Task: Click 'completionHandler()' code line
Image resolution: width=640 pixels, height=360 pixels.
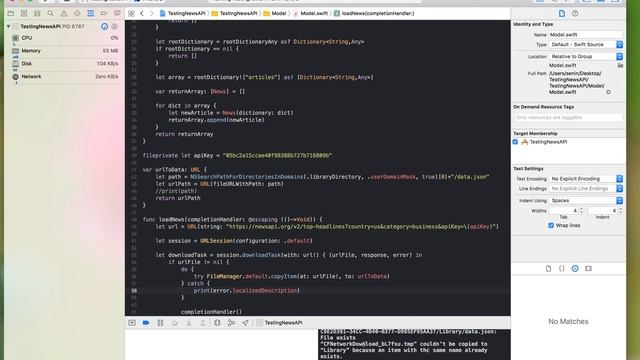Action: click(211, 312)
